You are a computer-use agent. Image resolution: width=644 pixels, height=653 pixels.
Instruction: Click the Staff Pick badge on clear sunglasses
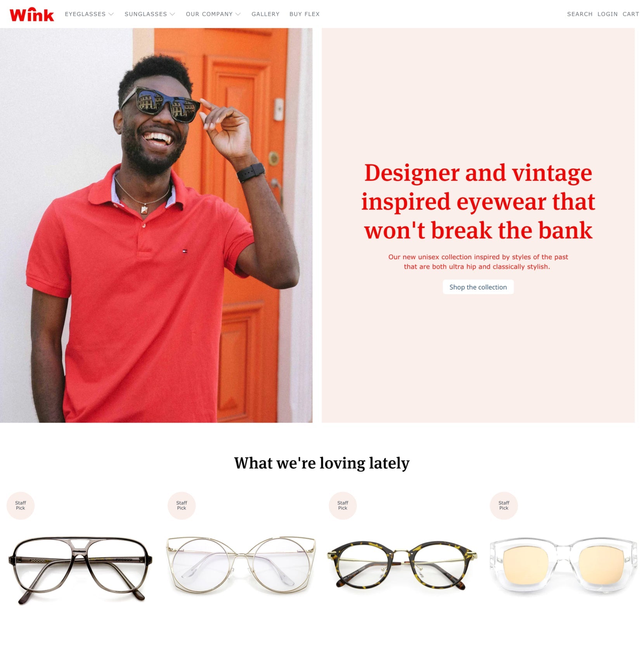tap(504, 505)
